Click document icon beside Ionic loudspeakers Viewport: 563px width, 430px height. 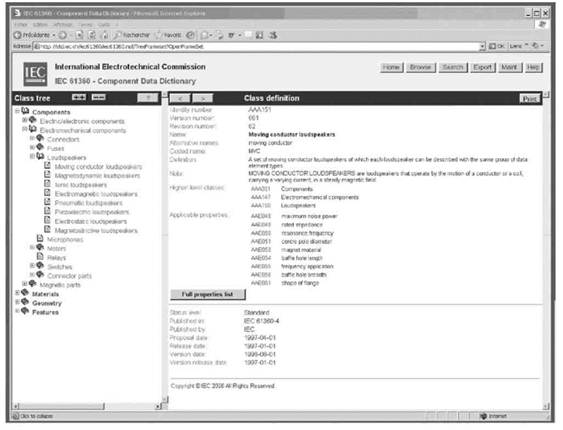(47, 184)
